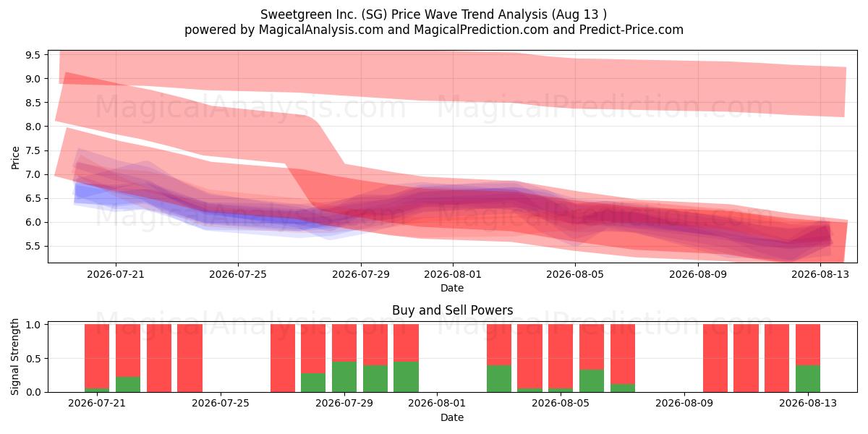This screenshot has width=868, height=434.
Task: Click 2026-07-25 on the price chart date axis
Action: click(x=238, y=274)
